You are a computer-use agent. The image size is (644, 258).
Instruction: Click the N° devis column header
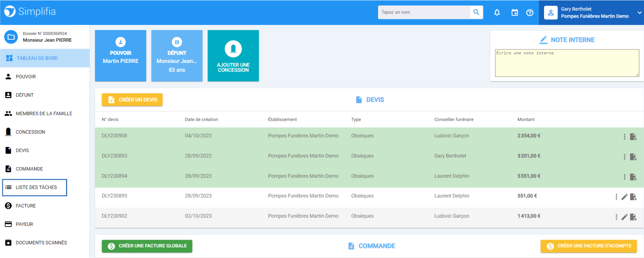pyautogui.click(x=110, y=119)
